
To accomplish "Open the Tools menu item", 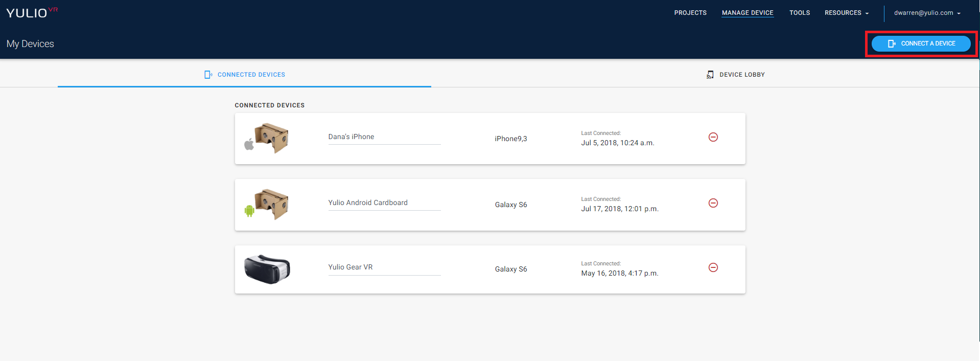I will point(800,13).
